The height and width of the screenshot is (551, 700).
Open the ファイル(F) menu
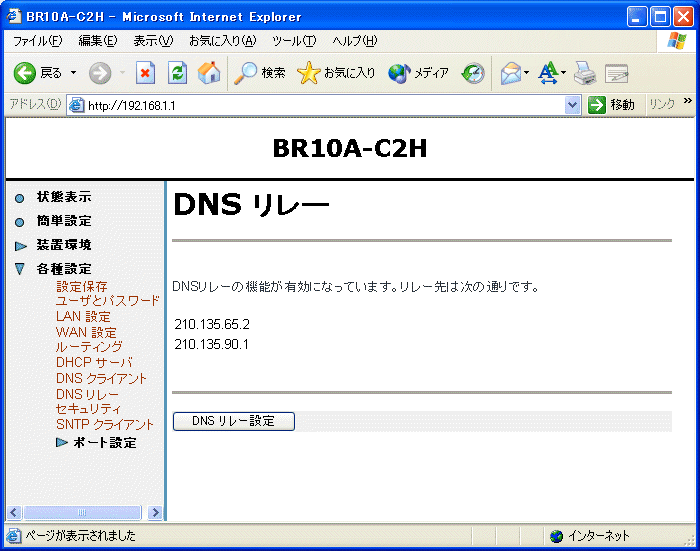[38, 41]
